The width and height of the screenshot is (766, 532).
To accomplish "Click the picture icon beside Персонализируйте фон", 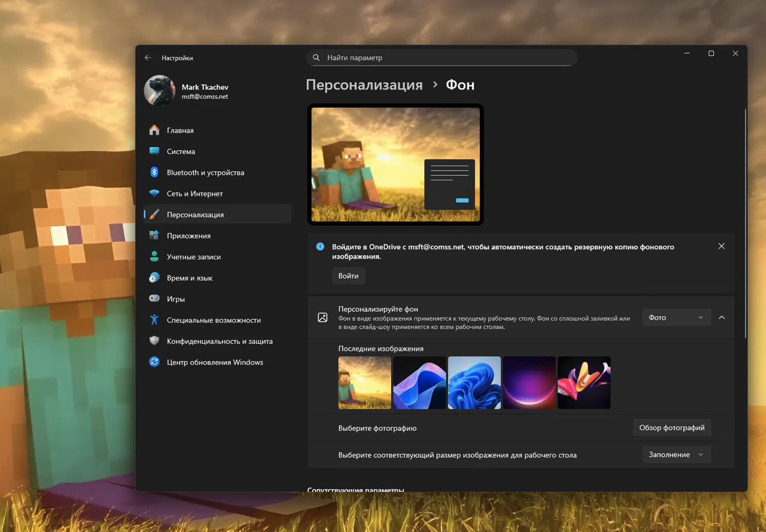I will (x=323, y=318).
